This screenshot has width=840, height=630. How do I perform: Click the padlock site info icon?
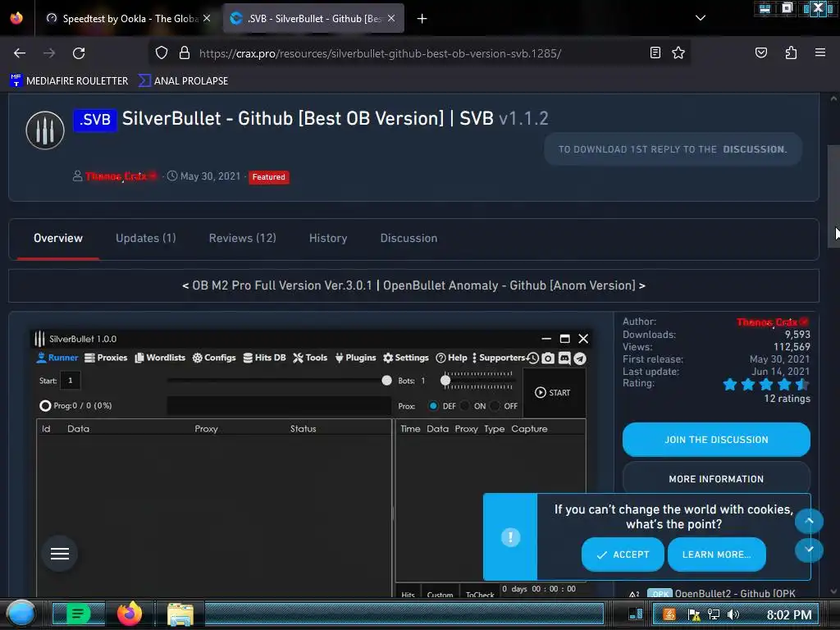point(185,52)
